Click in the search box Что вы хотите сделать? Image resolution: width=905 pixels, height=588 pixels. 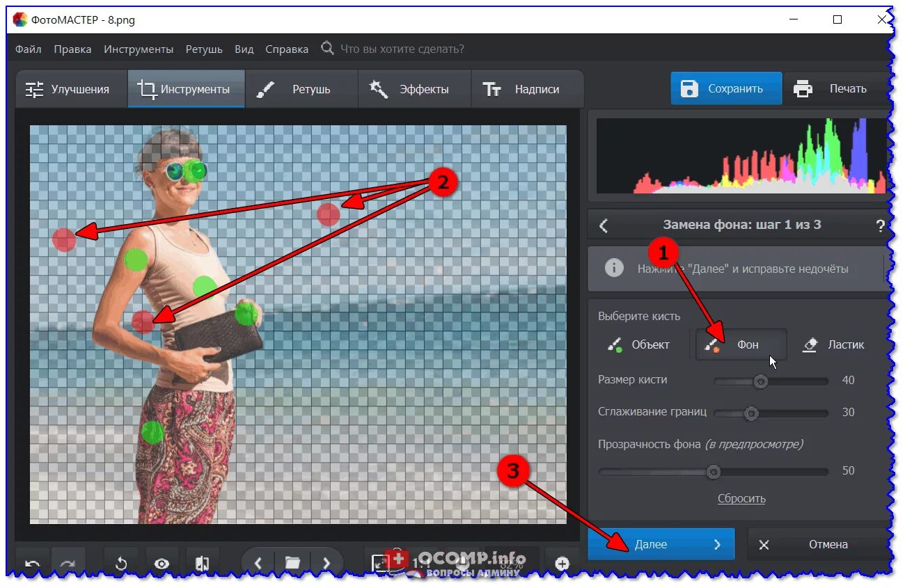(402, 49)
